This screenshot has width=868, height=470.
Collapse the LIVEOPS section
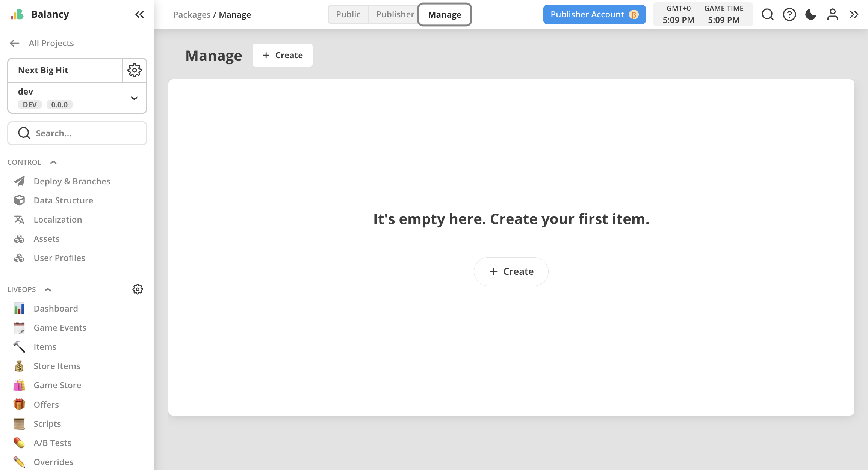coord(48,289)
